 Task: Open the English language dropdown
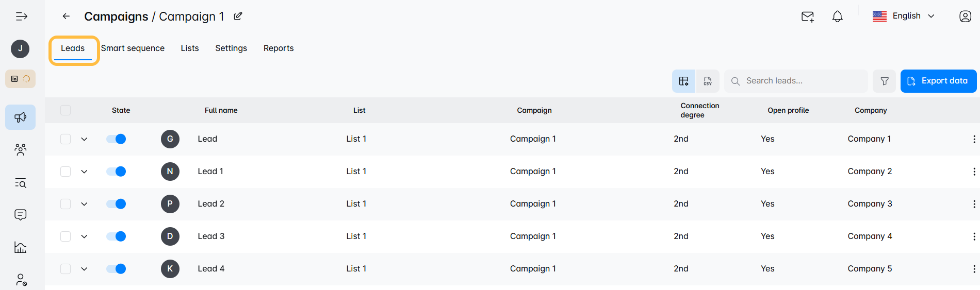pyautogui.click(x=904, y=16)
